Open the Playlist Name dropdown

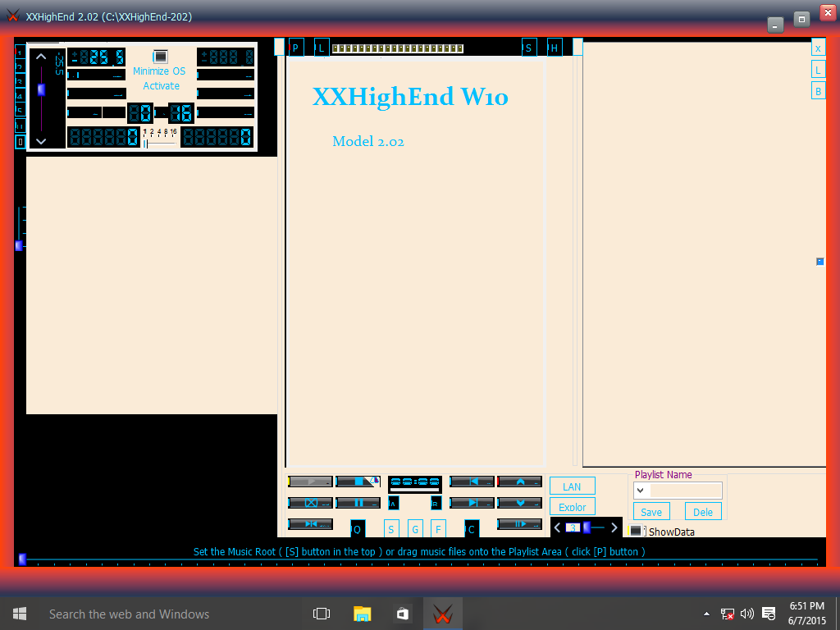[641, 491]
